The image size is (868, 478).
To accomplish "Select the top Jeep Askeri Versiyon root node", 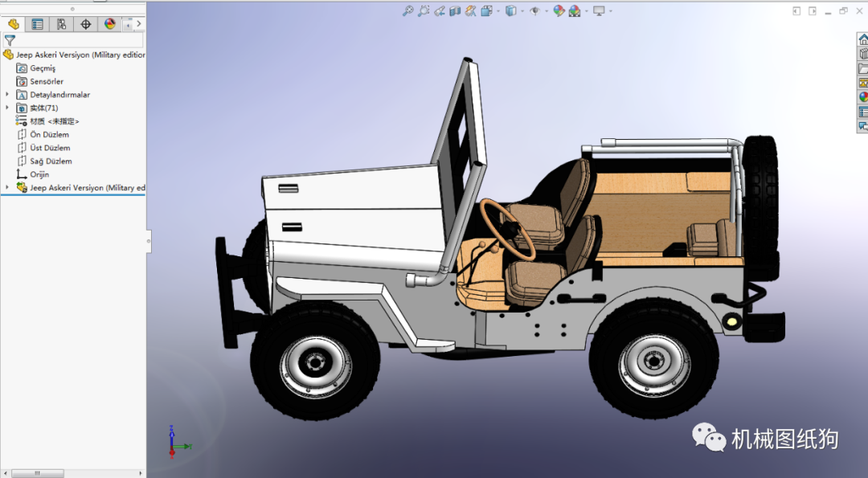I will point(74,55).
